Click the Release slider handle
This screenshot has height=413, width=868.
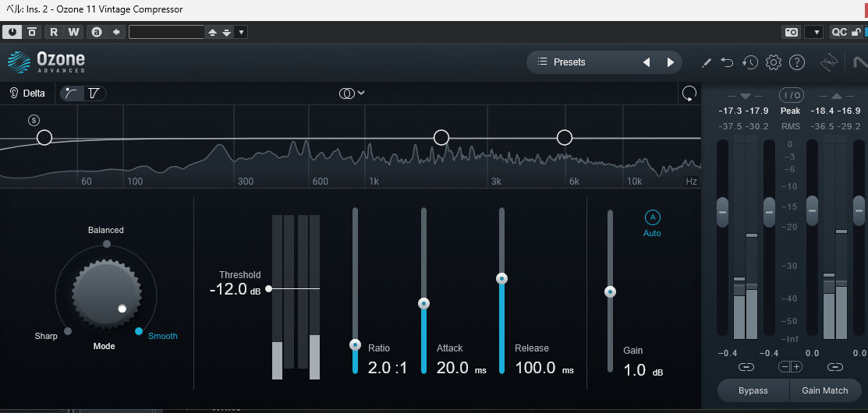502,279
